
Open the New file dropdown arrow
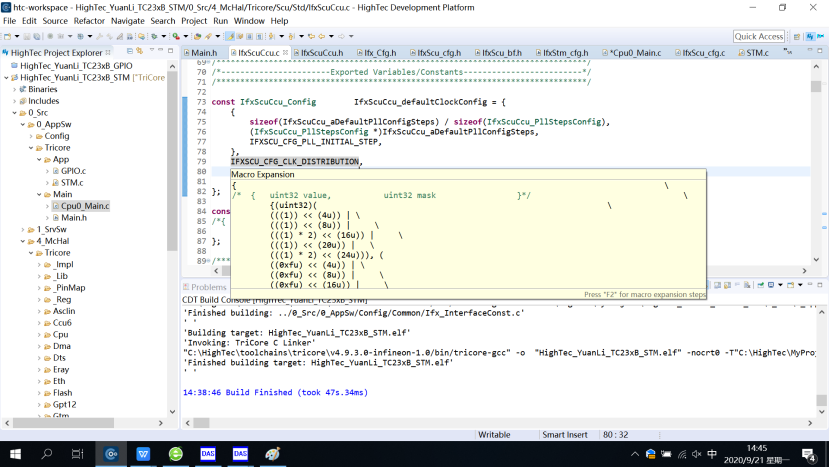click(16, 37)
